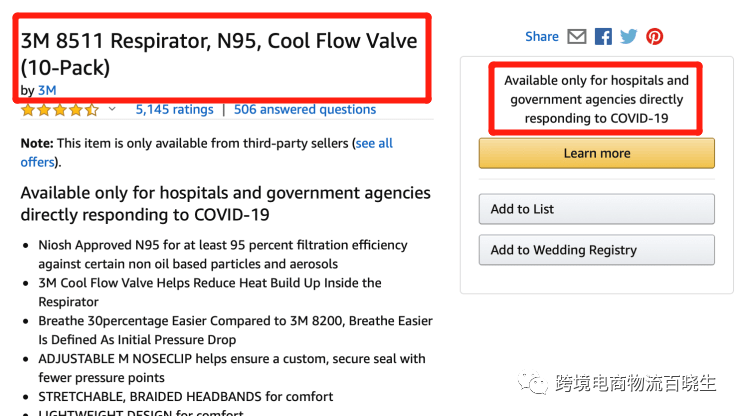Click the orange star rating icons
740x416 pixels.
coord(60,110)
